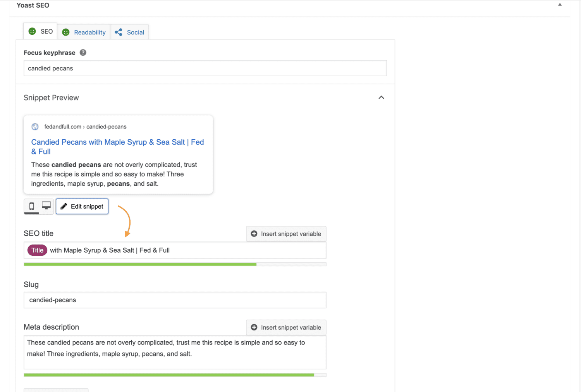
Task: Toggle the Edit snippet editor open
Action: pyautogui.click(x=82, y=206)
